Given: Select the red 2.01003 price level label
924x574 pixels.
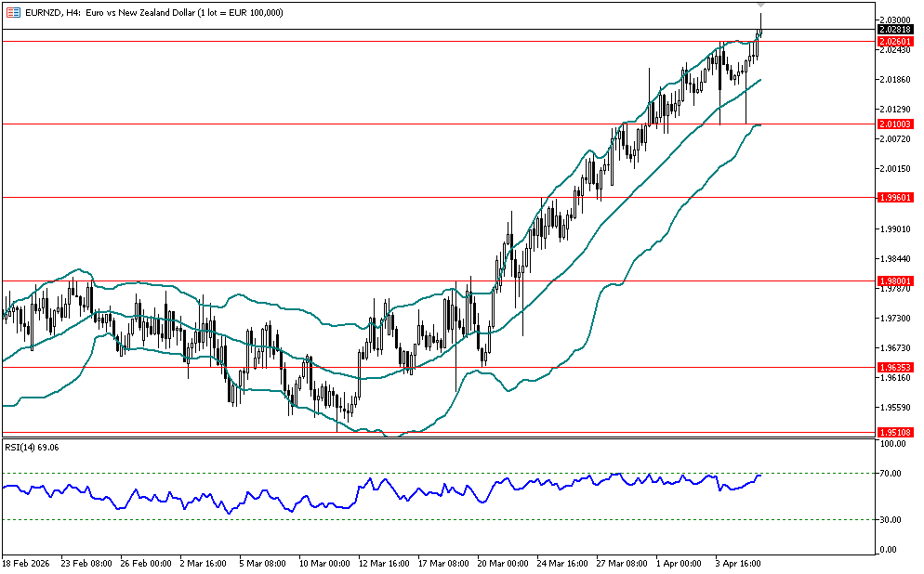Looking at the screenshot, I should [x=893, y=124].
